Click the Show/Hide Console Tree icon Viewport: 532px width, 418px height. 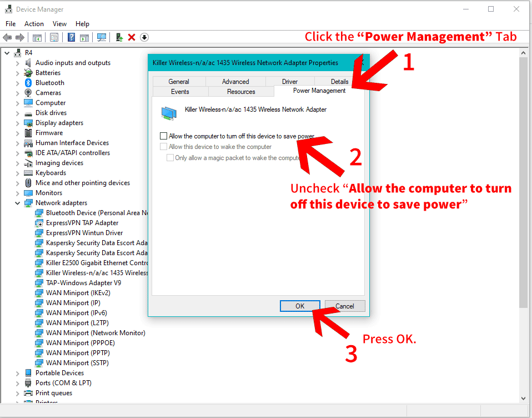click(37, 37)
